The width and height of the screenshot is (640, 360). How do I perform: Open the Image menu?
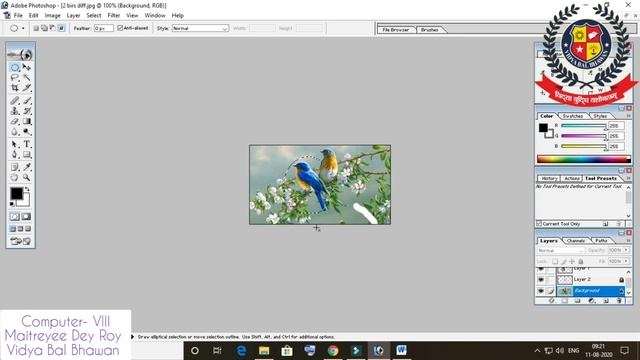tap(53, 16)
